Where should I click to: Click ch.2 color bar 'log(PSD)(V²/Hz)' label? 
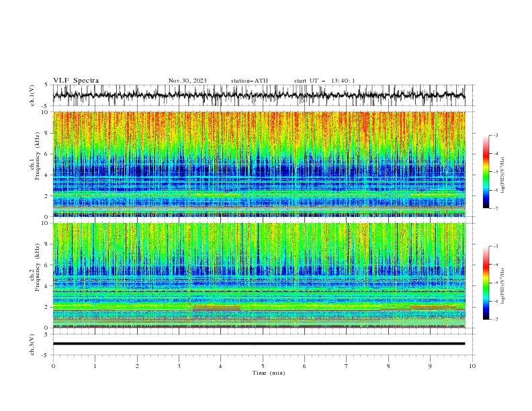[503, 285]
